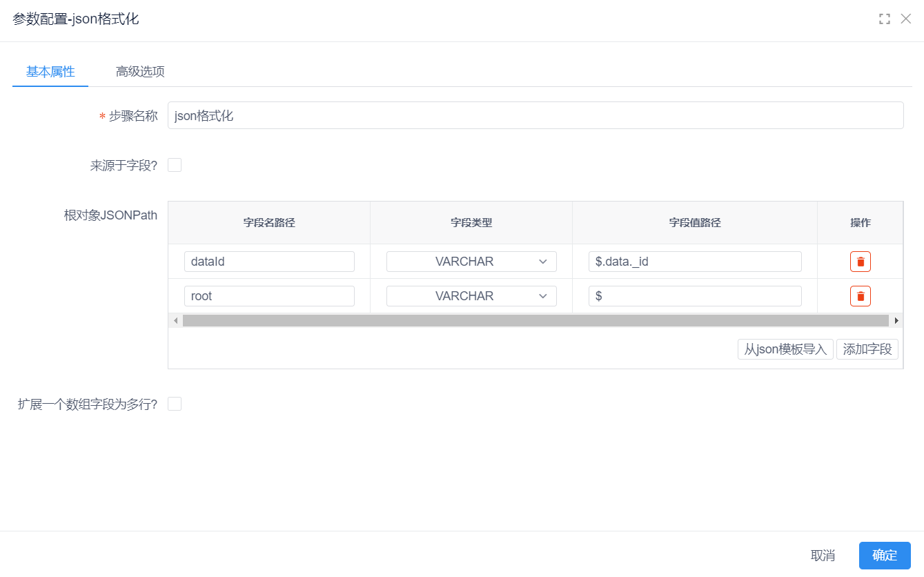Switch to the 基本属性 tab

coord(50,72)
